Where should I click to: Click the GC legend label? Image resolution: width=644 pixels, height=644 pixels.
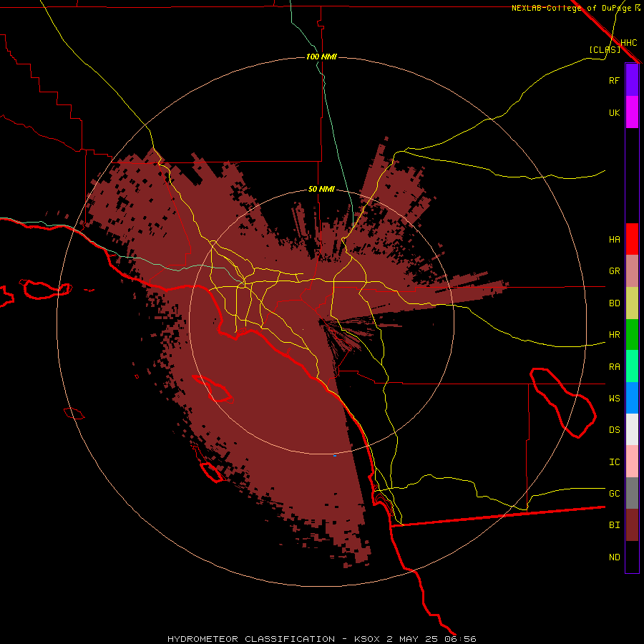(x=614, y=494)
